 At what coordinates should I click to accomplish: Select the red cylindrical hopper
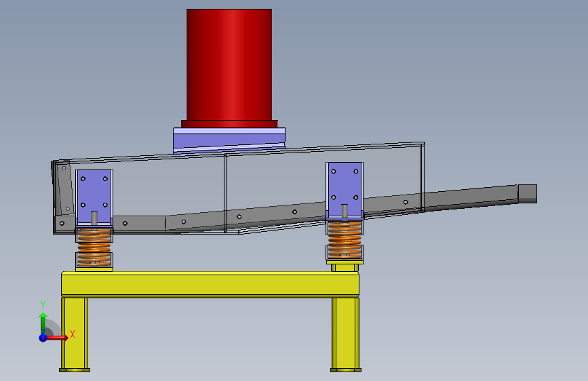click(229, 64)
